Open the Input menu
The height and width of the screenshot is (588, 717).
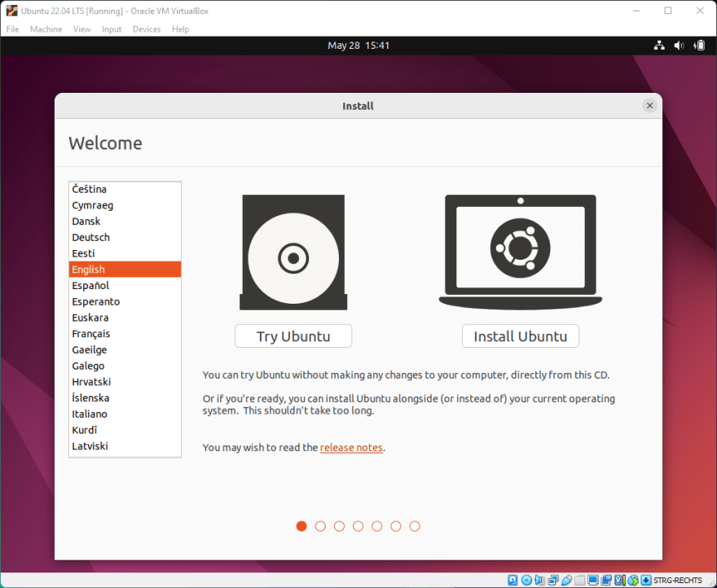[x=112, y=29]
